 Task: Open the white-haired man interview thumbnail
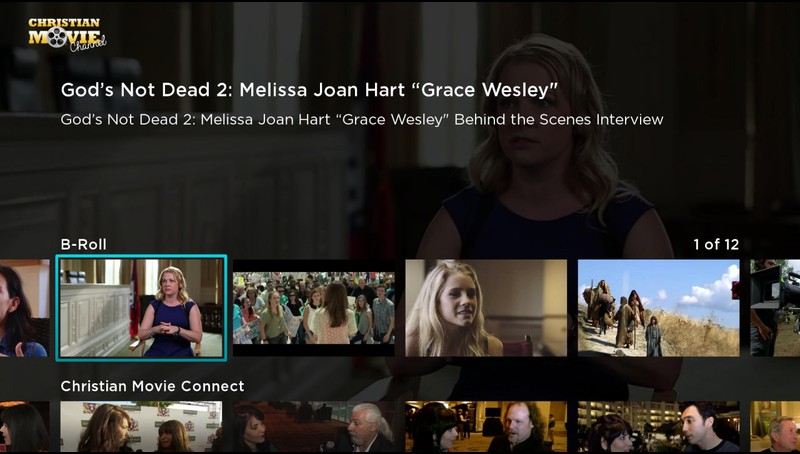tap(313, 426)
